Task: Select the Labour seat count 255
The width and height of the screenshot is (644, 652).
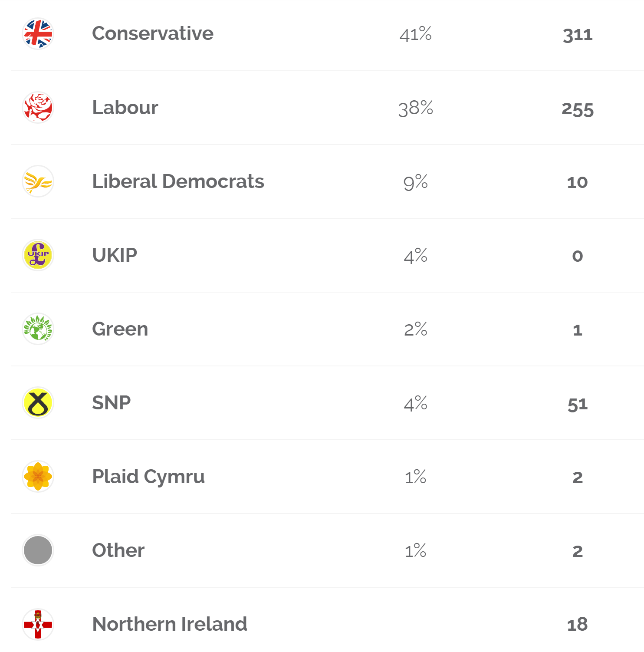Action: click(578, 109)
